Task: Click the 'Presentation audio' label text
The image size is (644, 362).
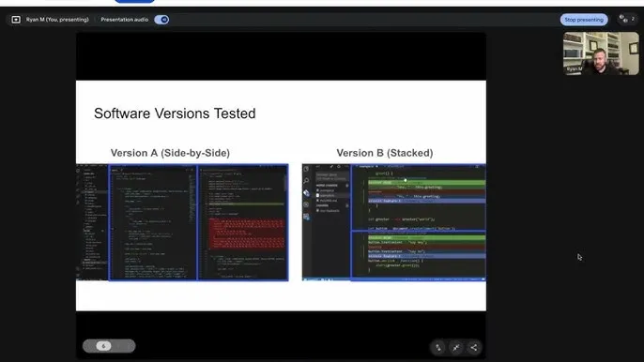Action: [125, 20]
